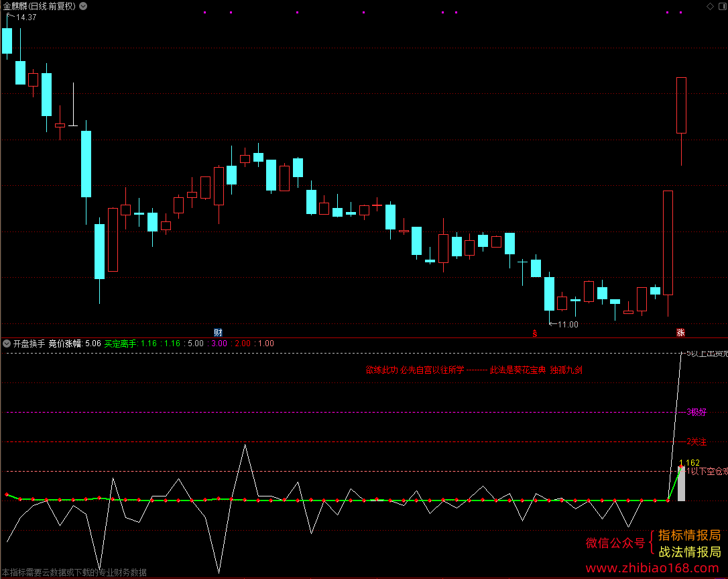This screenshot has width=728, height=579.
Task: Click the 3极好 magenta level label
Action: pos(696,412)
